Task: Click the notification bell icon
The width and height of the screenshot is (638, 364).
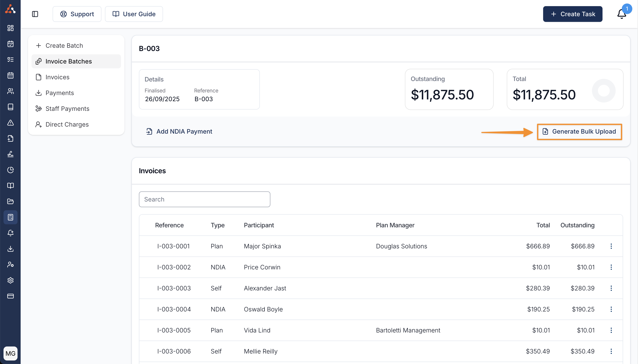Action: pos(621,14)
